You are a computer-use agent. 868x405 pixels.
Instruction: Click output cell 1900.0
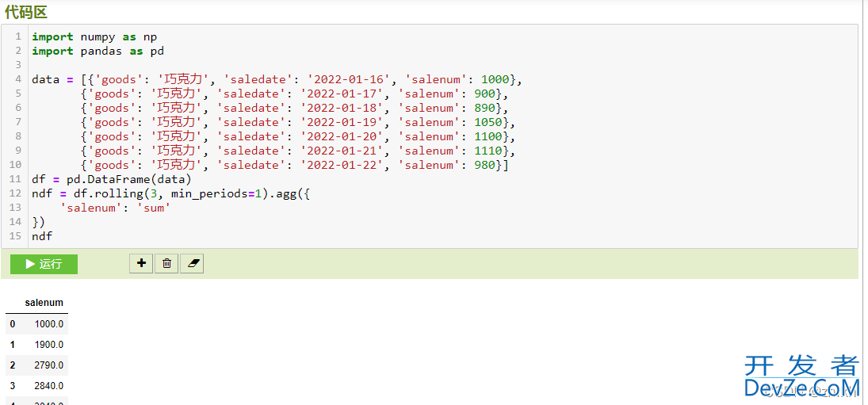click(x=48, y=344)
